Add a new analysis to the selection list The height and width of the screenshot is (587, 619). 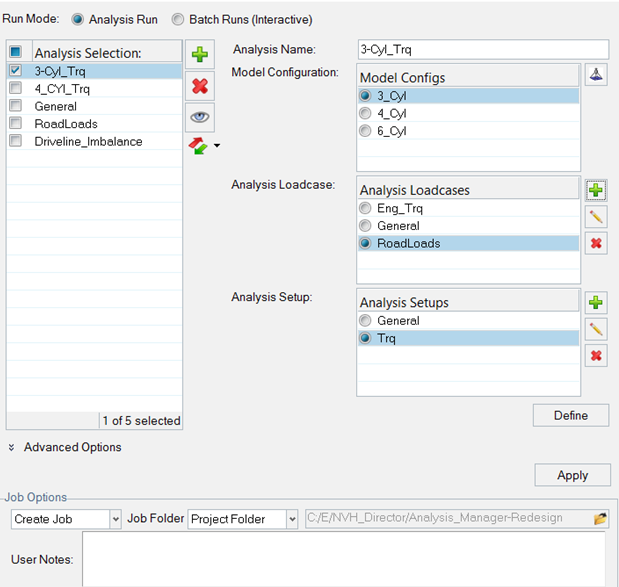coord(200,54)
